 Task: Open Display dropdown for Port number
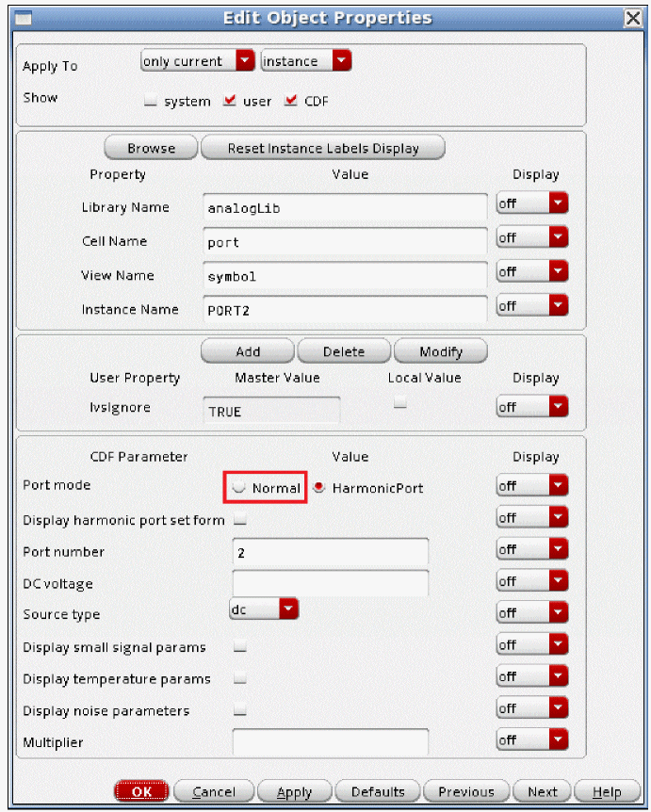click(532, 549)
